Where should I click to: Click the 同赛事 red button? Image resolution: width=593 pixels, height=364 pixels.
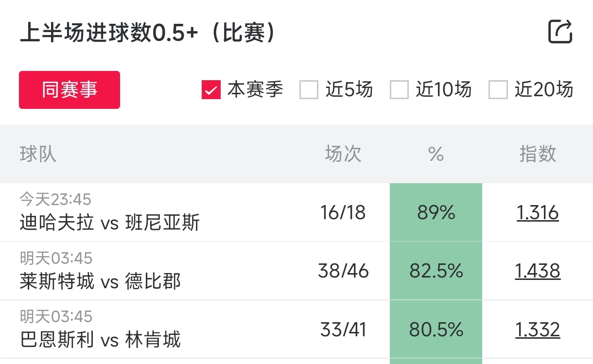(x=70, y=90)
